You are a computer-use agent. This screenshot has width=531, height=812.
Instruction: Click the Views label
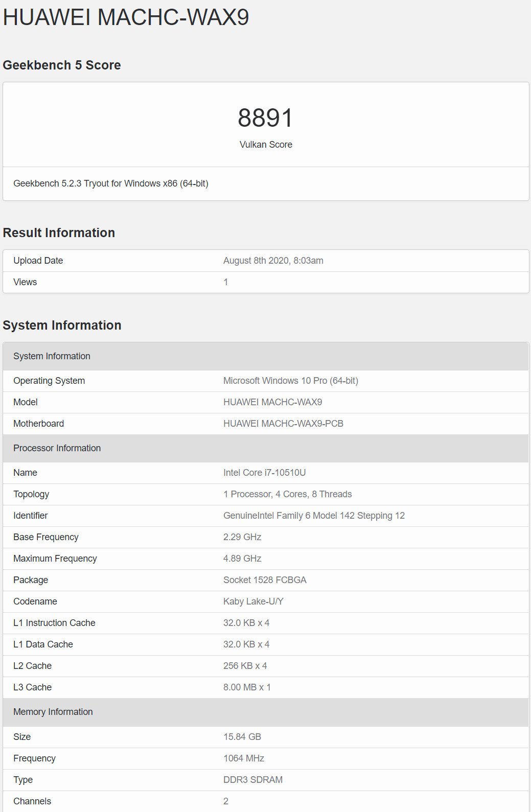(25, 282)
